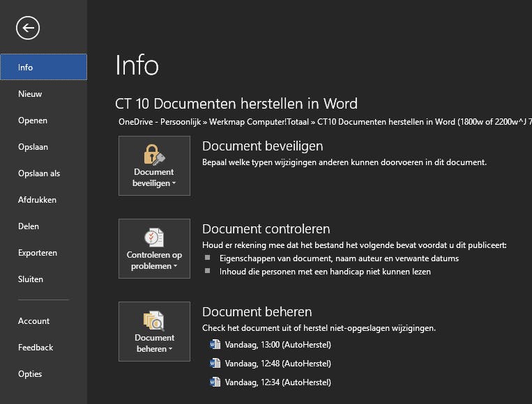Click the large Info page heading
The image size is (532, 404).
[x=137, y=65]
